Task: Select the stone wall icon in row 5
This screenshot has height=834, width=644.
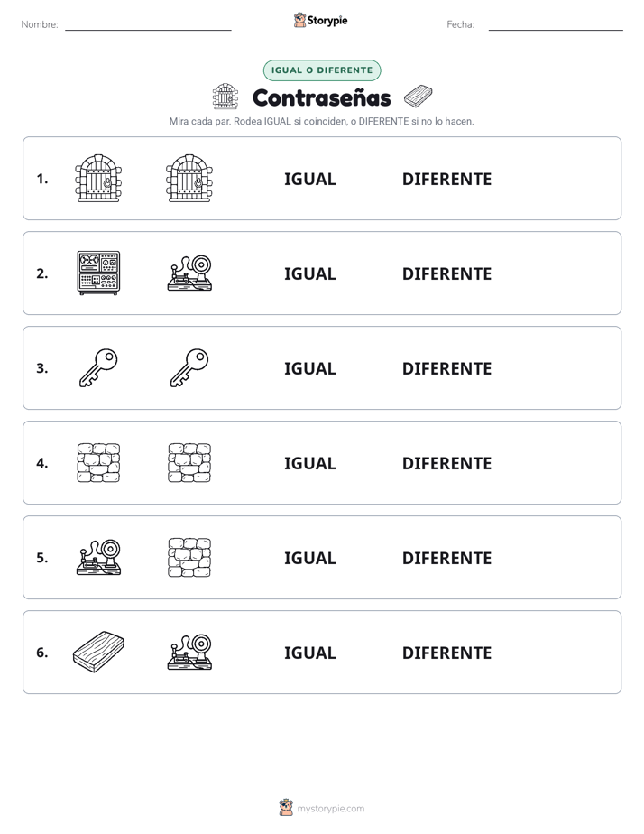Action: tap(189, 558)
